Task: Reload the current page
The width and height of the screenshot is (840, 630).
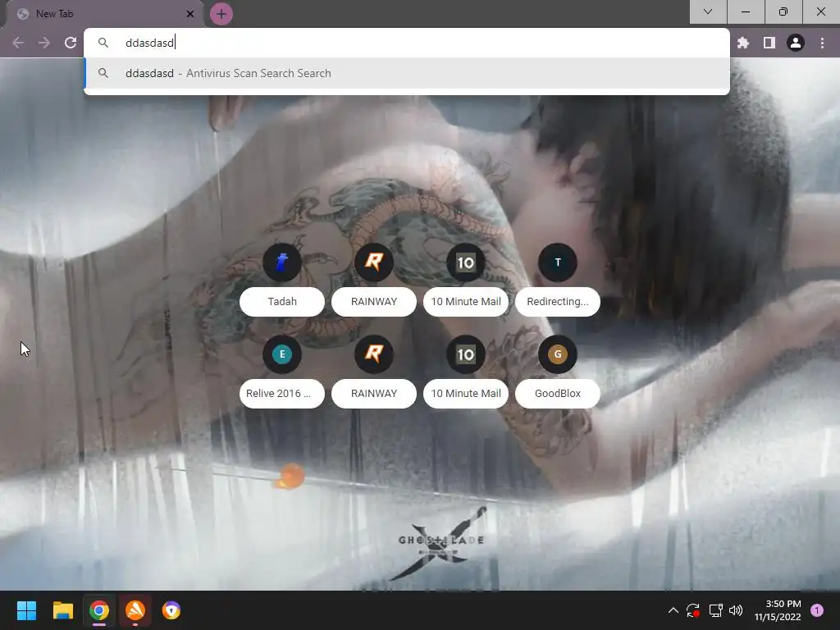Action: tap(71, 43)
